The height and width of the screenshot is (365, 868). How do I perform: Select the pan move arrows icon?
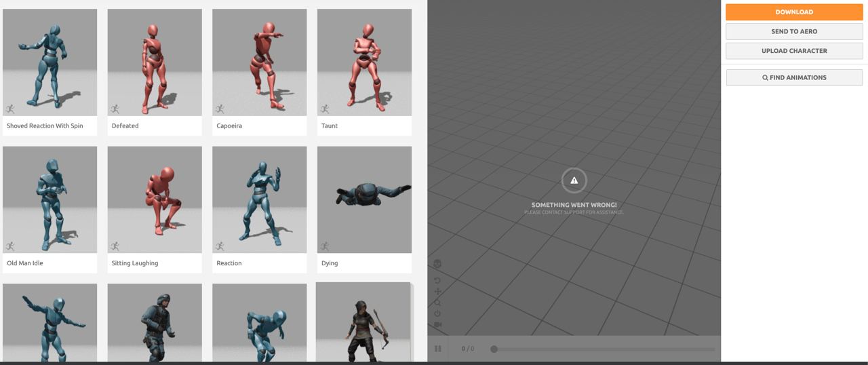tap(437, 292)
